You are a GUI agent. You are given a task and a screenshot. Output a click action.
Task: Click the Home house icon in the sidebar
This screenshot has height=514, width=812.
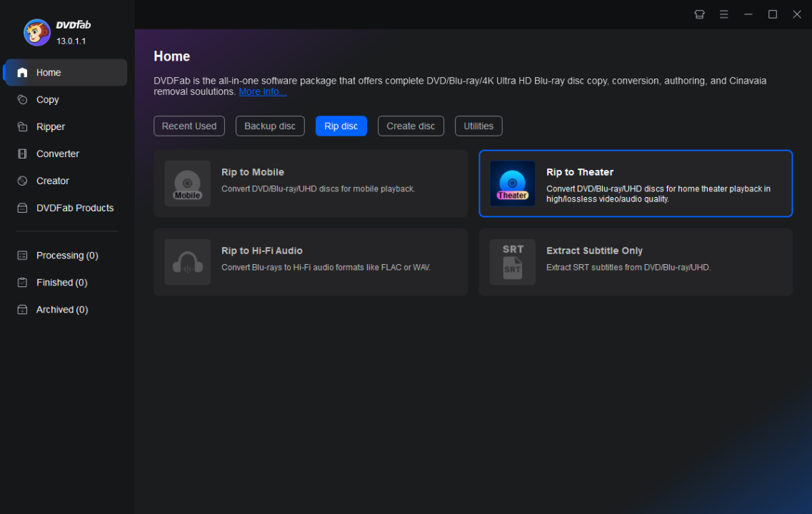22,73
